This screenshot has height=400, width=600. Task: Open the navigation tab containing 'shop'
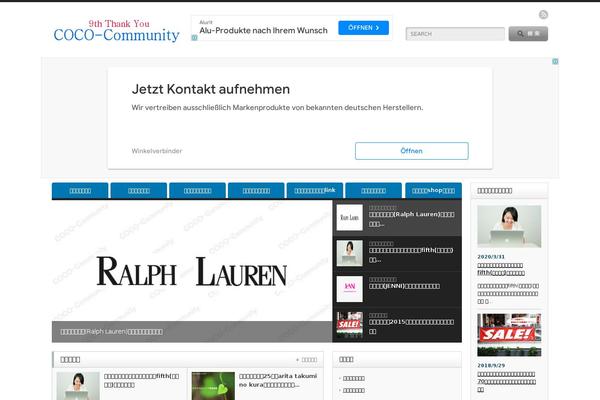[x=433, y=190]
